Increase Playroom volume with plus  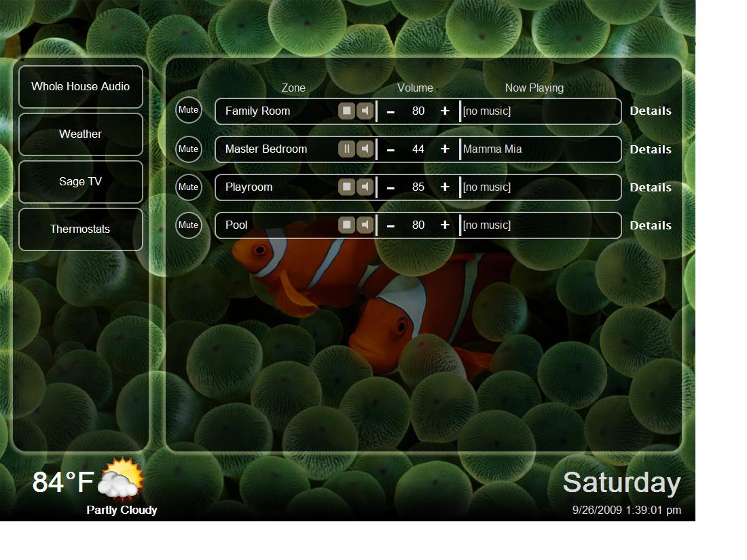click(x=445, y=187)
